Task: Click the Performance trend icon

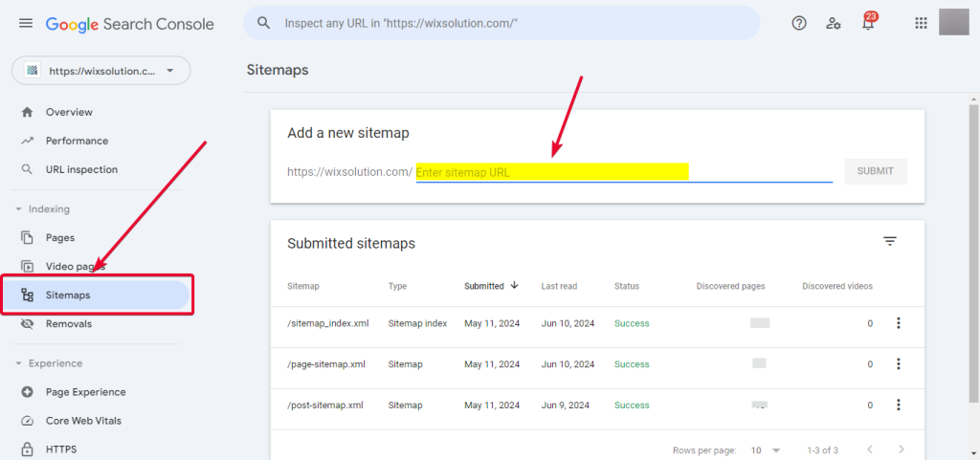Action: [27, 141]
